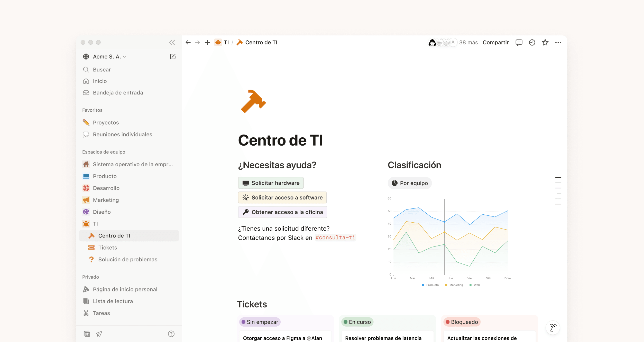The height and width of the screenshot is (342, 644).
Task: Click the page title Centro de TI
Action: point(280,140)
